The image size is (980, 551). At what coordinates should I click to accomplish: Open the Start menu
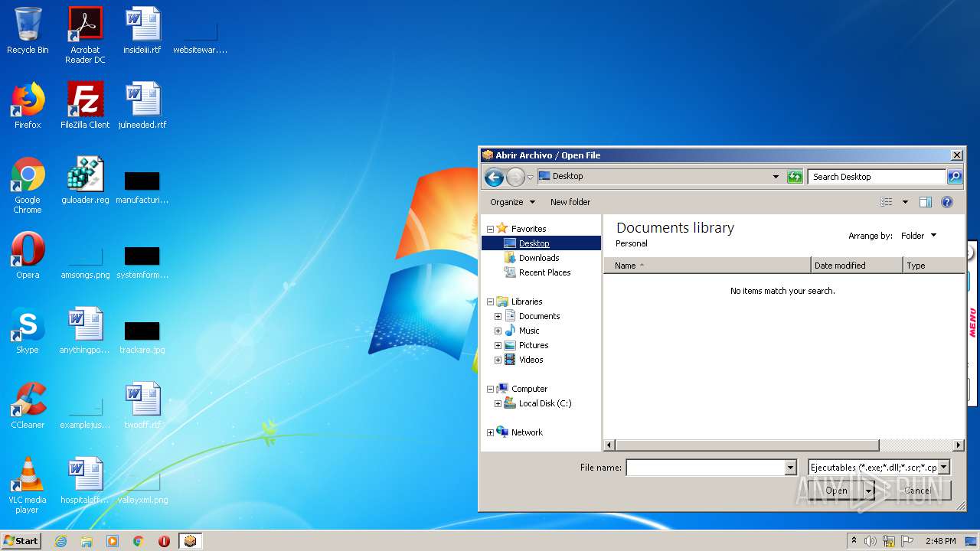point(21,541)
